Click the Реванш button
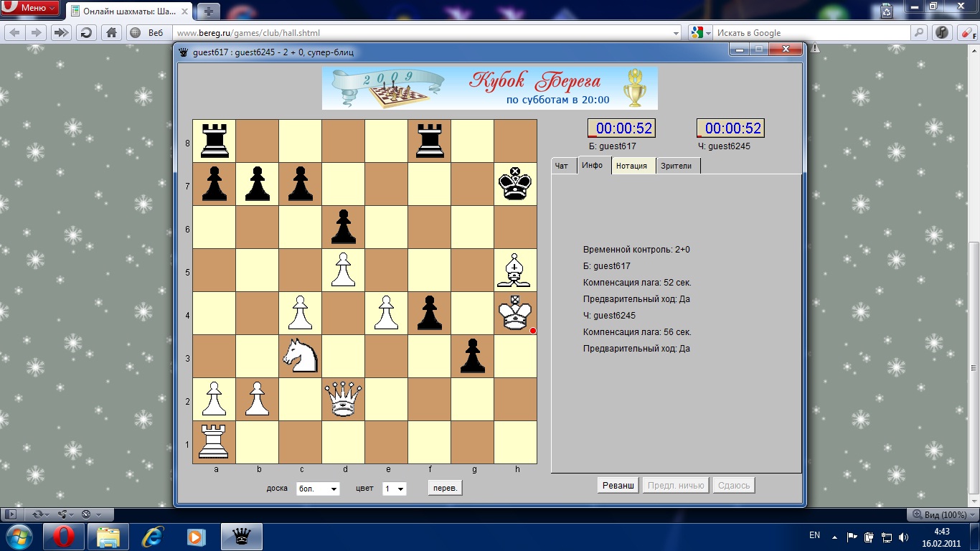Image resolution: width=980 pixels, height=551 pixels. (x=618, y=486)
